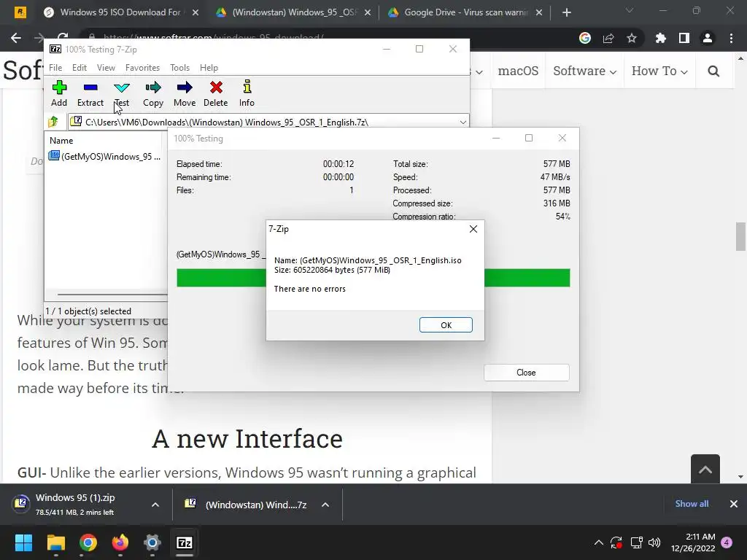Switch to Windows 95 ISO Download browser tab
Screen dimensions: 747x560
tap(120, 12)
